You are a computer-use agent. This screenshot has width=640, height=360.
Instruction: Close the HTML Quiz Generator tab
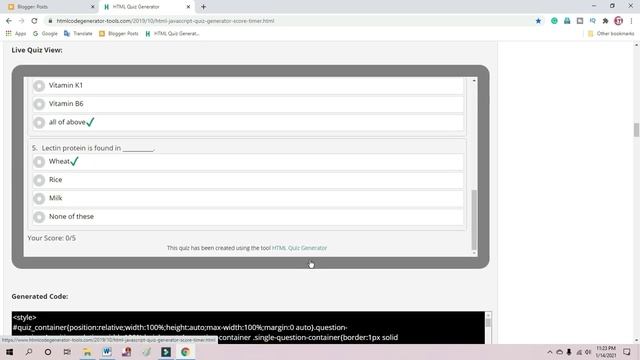click(188, 7)
